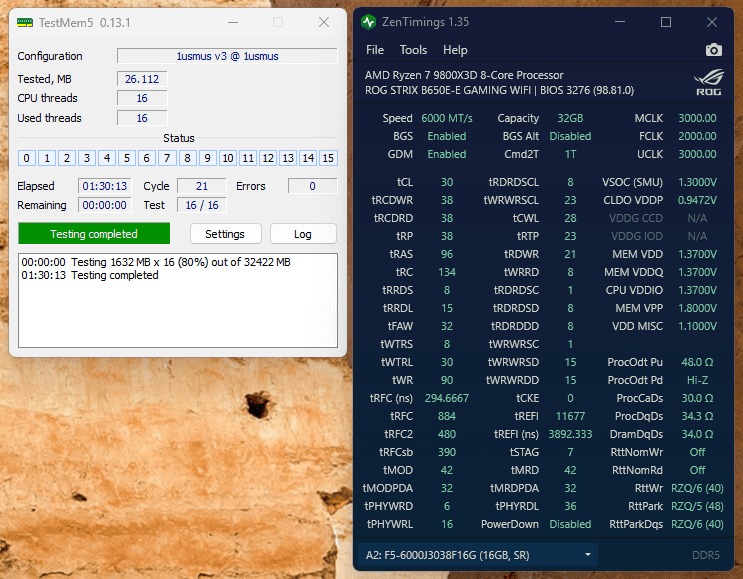The height and width of the screenshot is (579, 743).
Task: Click the Capacity value 32GB
Action: [x=570, y=118]
